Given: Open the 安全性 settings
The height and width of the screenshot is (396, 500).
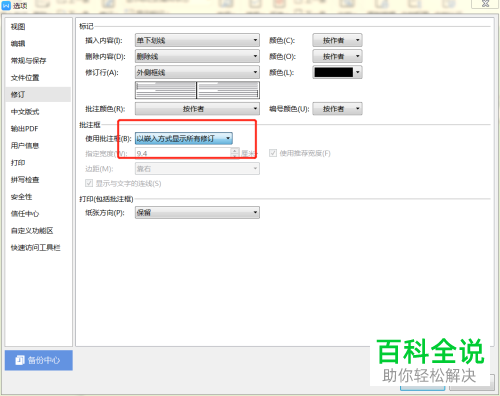Looking at the screenshot, I should 22,197.
